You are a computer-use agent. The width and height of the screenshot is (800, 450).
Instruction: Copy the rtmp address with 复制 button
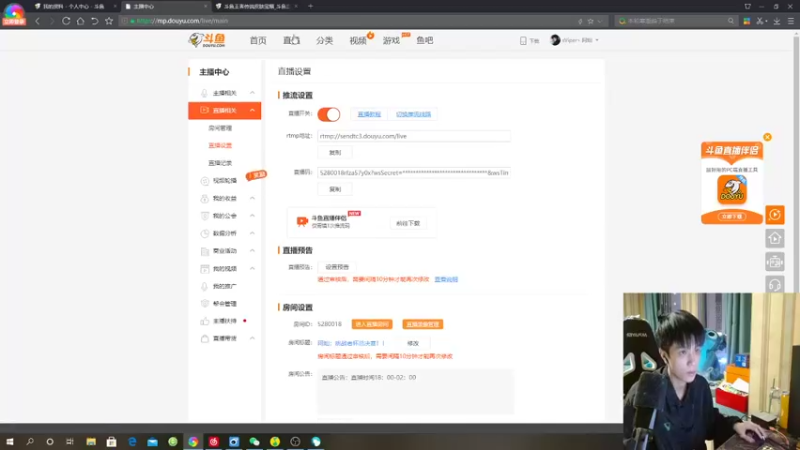[x=335, y=153]
